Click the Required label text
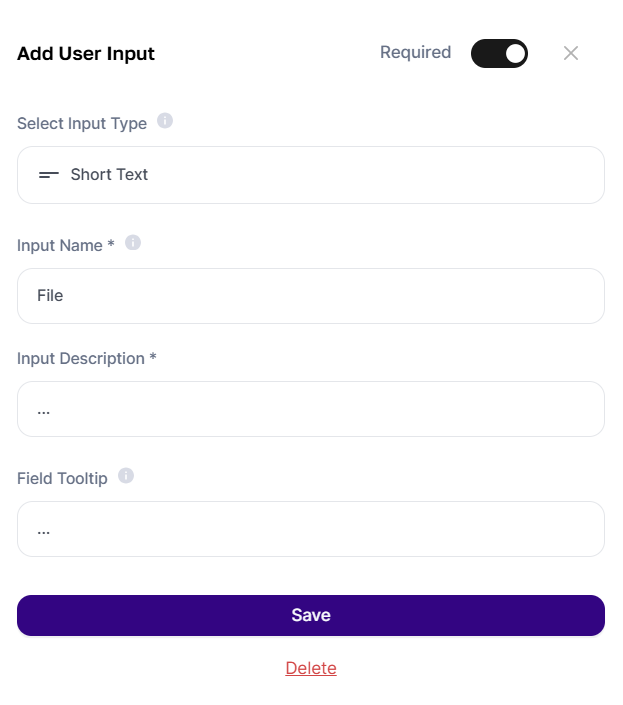 [x=415, y=53]
